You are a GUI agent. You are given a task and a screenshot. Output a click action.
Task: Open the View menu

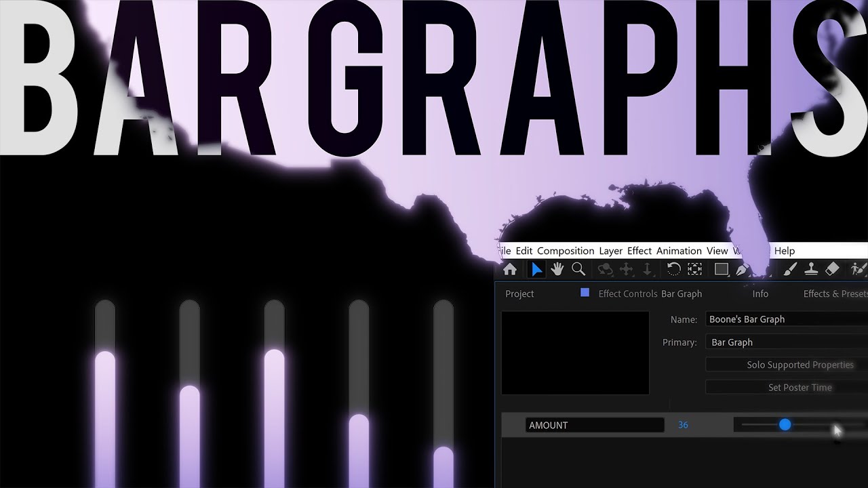pyautogui.click(x=717, y=251)
